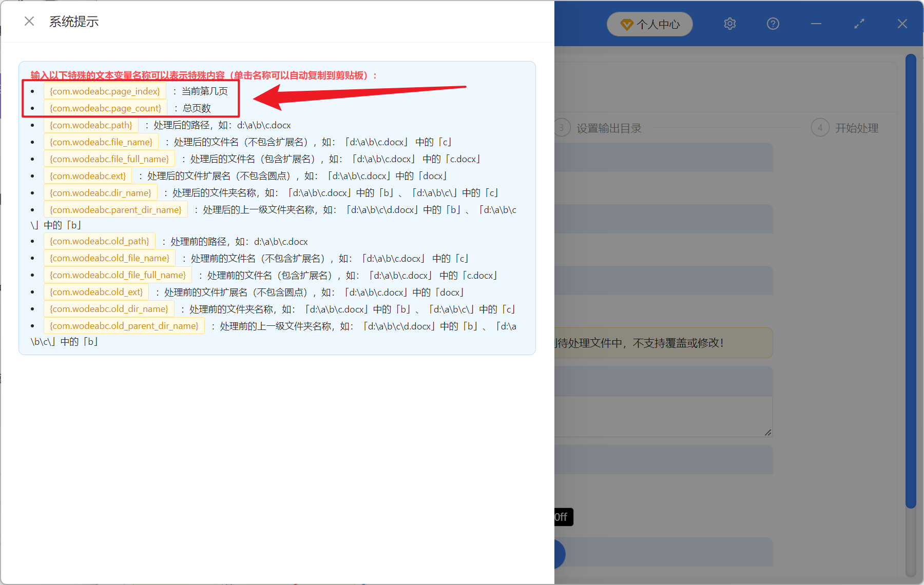Image resolution: width=924 pixels, height=585 pixels.
Task: Copy the {com.wodeabc.old_file_full_name} variable
Action: (118, 275)
